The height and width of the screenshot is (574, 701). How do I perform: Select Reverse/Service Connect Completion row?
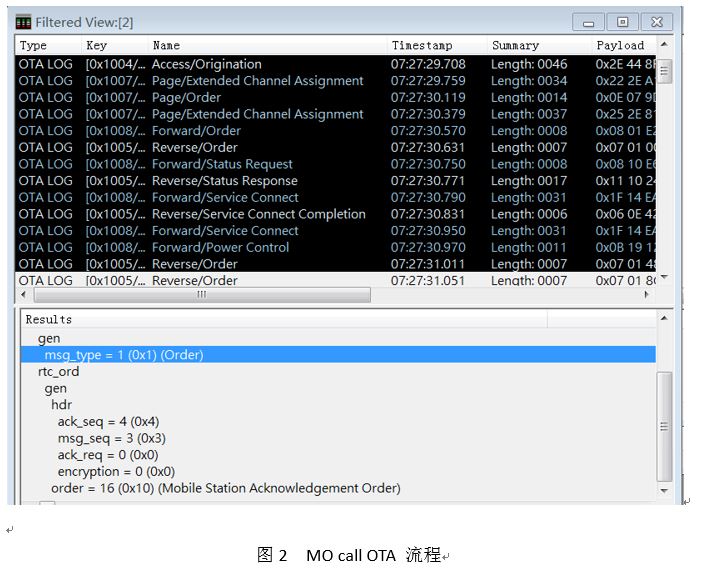pyautogui.click(x=336, y=214)
